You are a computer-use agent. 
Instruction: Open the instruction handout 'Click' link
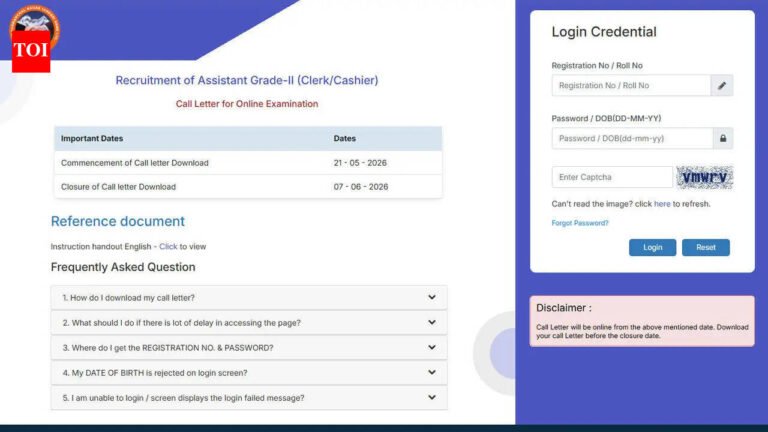pos(168,246)
